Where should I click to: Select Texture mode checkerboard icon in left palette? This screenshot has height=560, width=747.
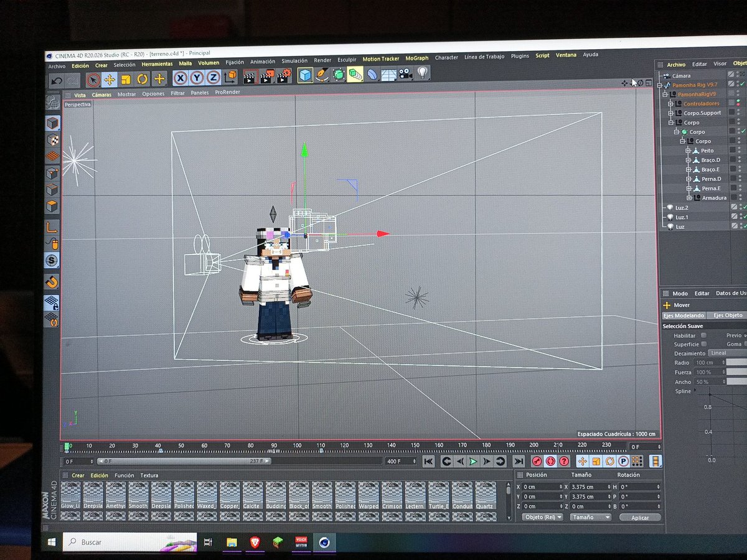click(x=53, y=140)
